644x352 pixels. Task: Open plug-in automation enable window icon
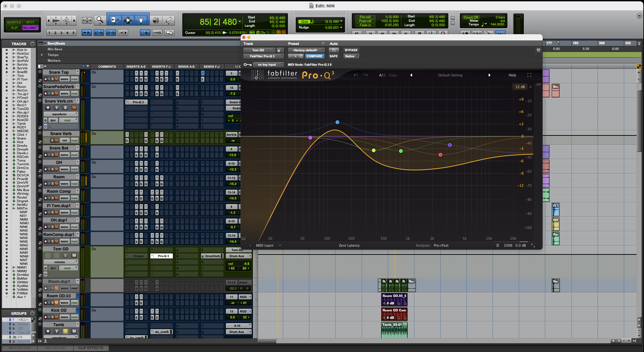point(334,50)
